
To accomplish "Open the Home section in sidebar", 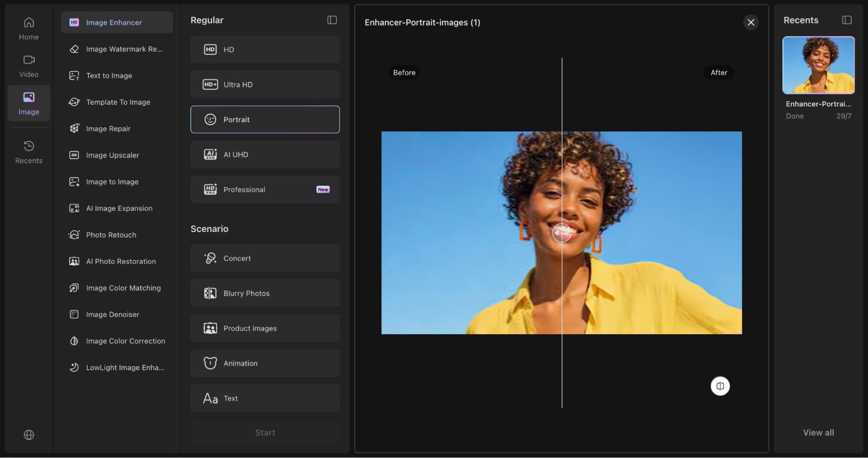I will pos(29,29).
